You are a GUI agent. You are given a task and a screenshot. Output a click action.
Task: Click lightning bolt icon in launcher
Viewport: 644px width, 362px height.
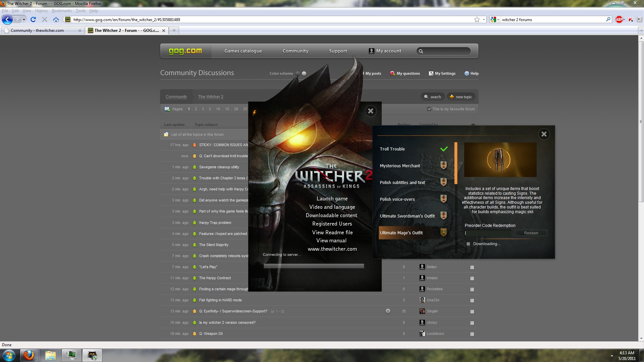click(x=254, y=113)
